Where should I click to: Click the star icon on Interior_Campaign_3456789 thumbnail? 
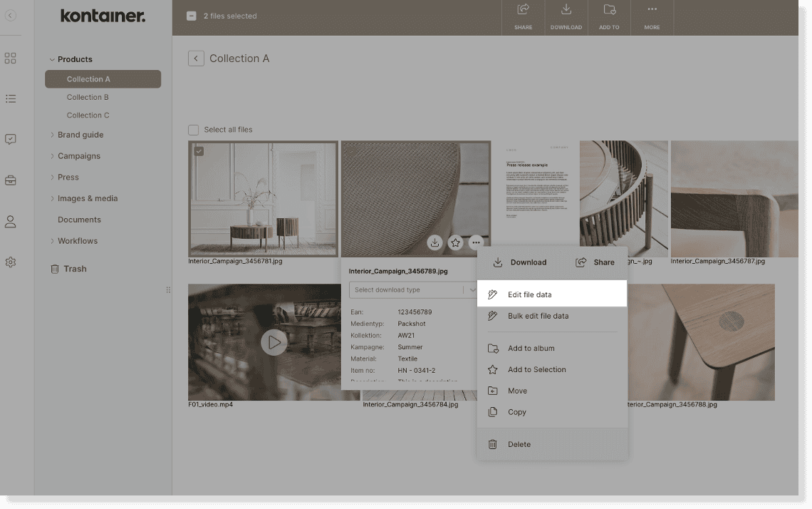(x=455, y=242)
